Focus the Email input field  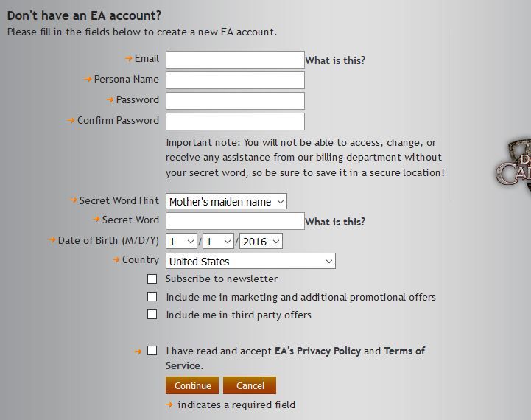tap(235, 60)
